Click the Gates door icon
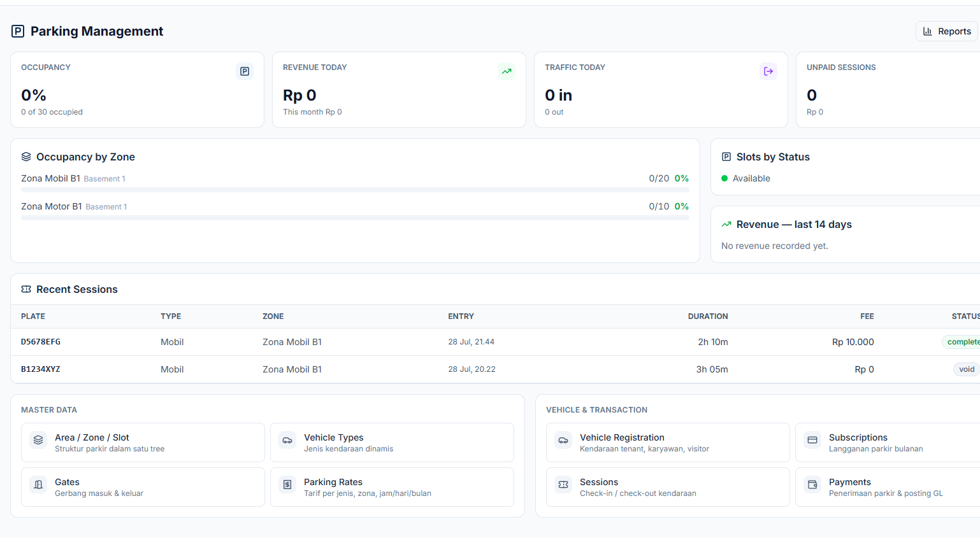Image resolution: width=980 pixels, height=538 pixels. pyautogui.click(x=38, y=485)
